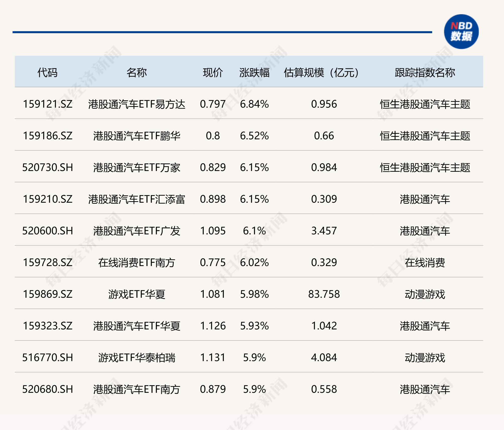The width and height of the screenshot is (504, 430).
Task: Click the name 港股通汽车ETF鹏华
Action: pos(137,136)
